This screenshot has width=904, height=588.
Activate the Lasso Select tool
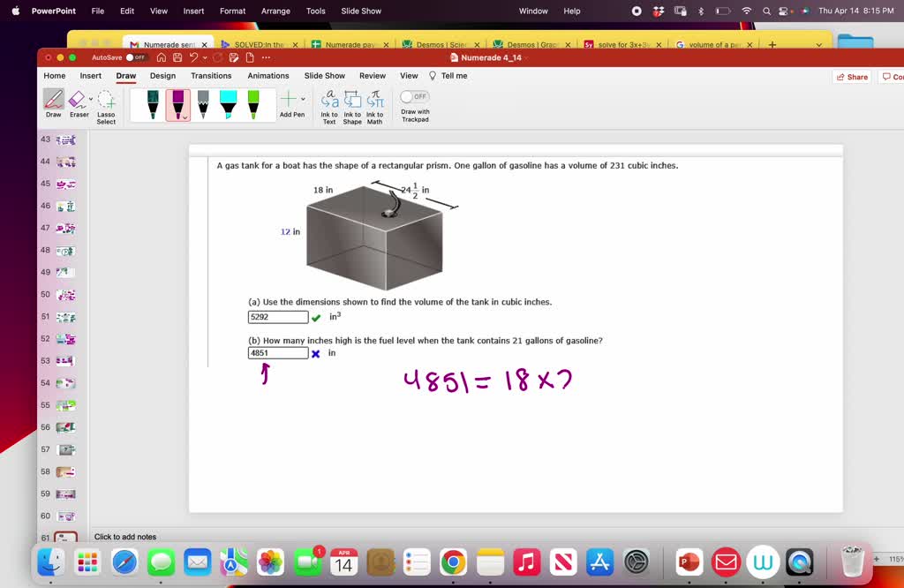[x=105, y=103]
